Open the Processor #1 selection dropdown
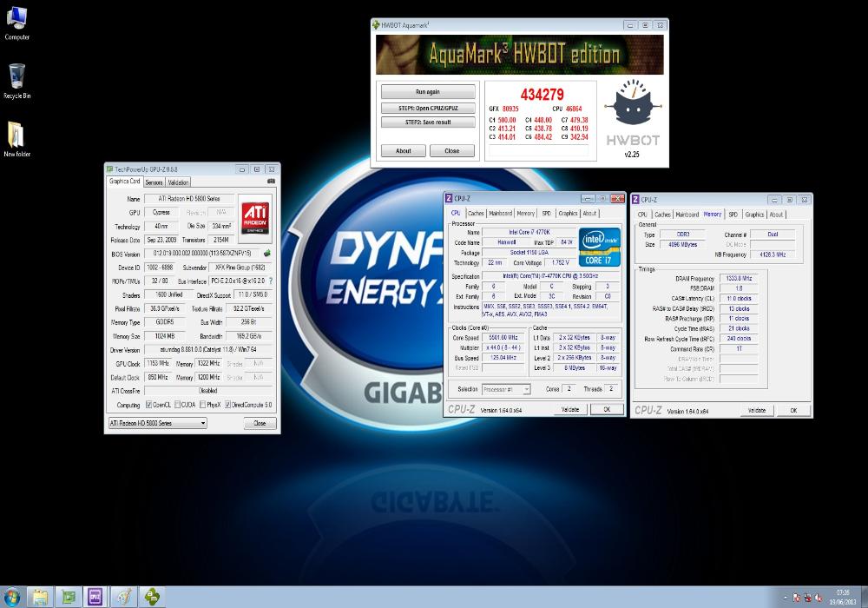The height and width of the screenshot is (608, 868). pyautogui.click(x=507, y=389)
